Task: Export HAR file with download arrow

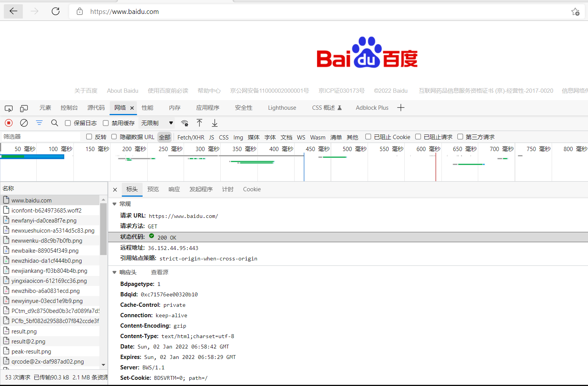Action: 215,123
